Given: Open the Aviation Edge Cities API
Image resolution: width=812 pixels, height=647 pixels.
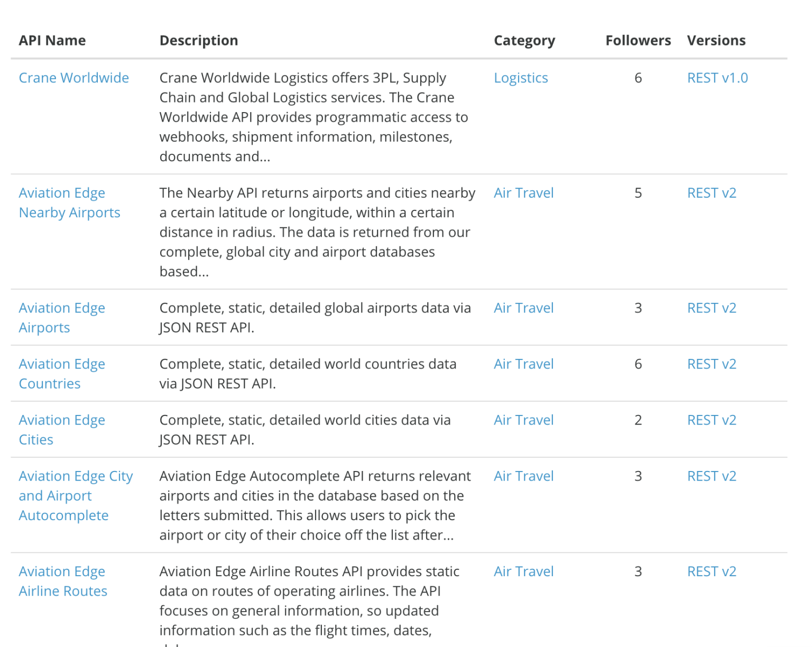Looking at the screenshot, I should [62, 430].
